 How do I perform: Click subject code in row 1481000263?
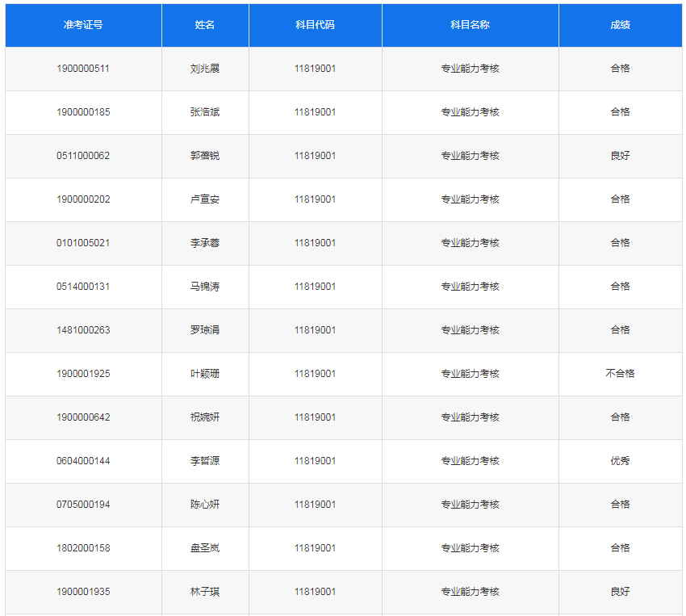pos(315,330)
